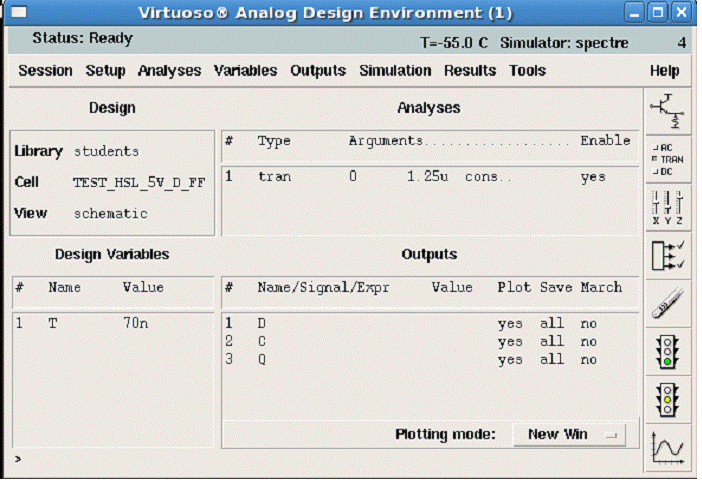Click the command prompt input line
The height and width of the screenshot is (480, 702).
pyautogui.click(x=325, y=459)
